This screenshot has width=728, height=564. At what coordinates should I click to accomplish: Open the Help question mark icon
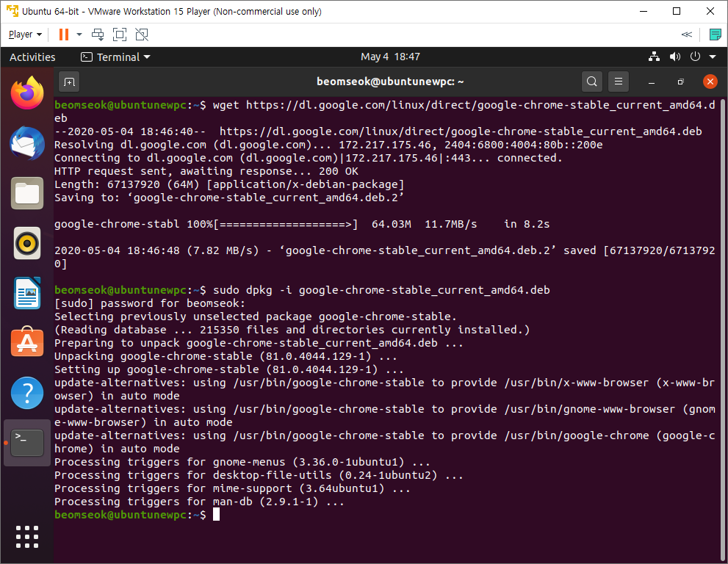coord(27,393)
